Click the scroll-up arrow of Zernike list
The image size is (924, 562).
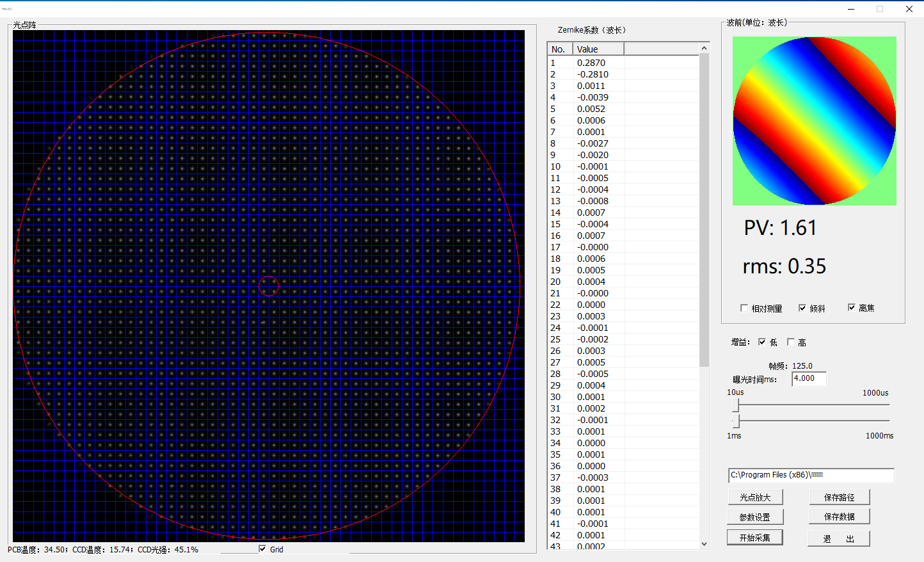click(704, 48)
